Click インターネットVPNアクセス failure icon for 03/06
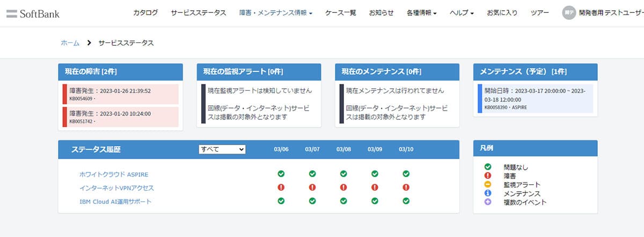The image size is (644, 237). [281, 188]
